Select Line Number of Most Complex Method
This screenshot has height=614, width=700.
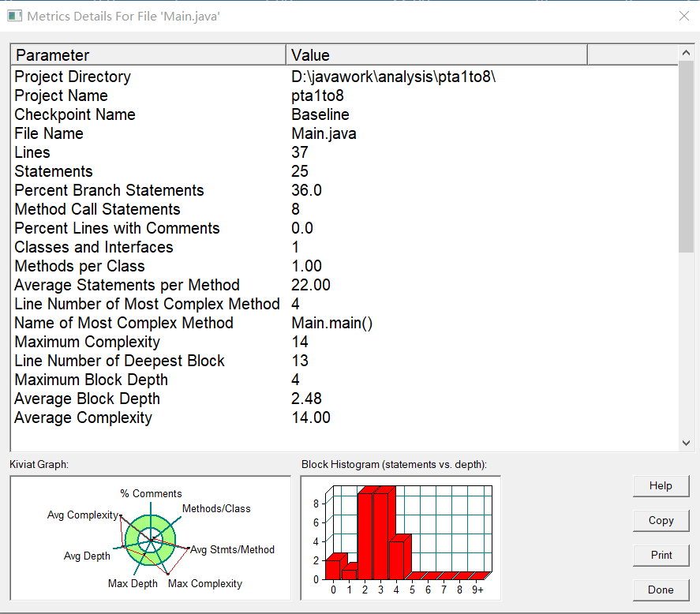pyautogui.click(x=344, y=304)
